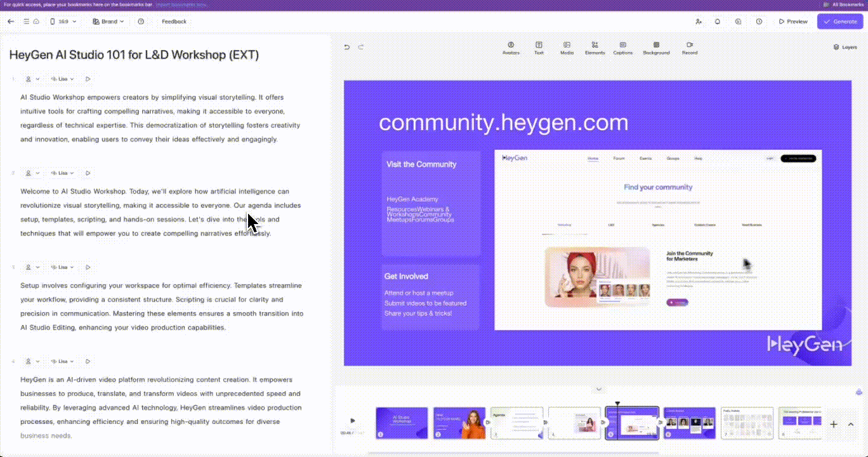The width and height of the screenshot is (868, 457).
Task: Play the scene 1 script audio
Action: pos(88,79)
